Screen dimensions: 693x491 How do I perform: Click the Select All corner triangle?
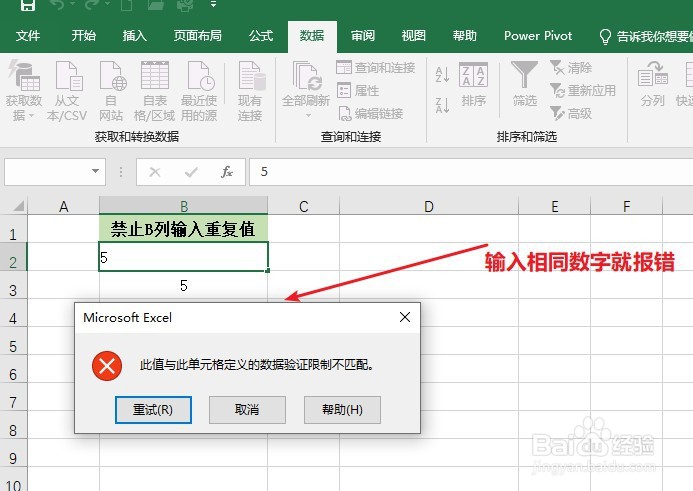[18, 206]
